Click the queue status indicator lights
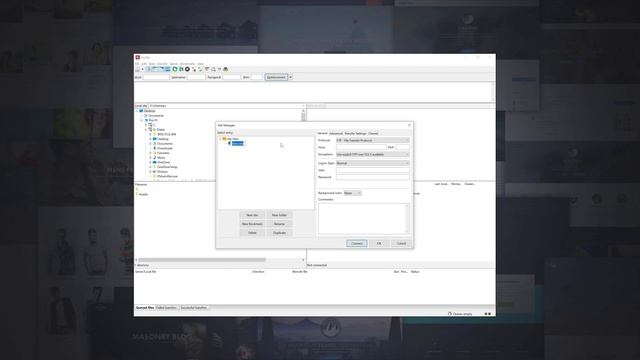640x360 pixels. coord(487,314)
